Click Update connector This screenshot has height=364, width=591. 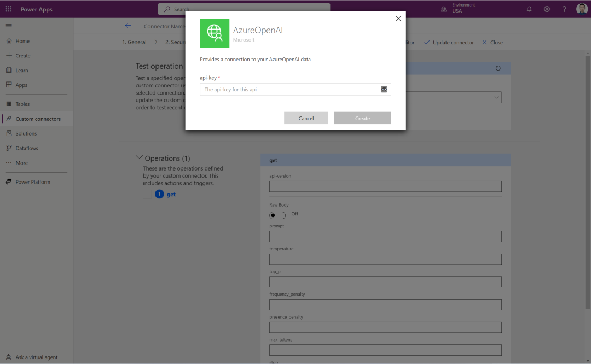point(449,42)
